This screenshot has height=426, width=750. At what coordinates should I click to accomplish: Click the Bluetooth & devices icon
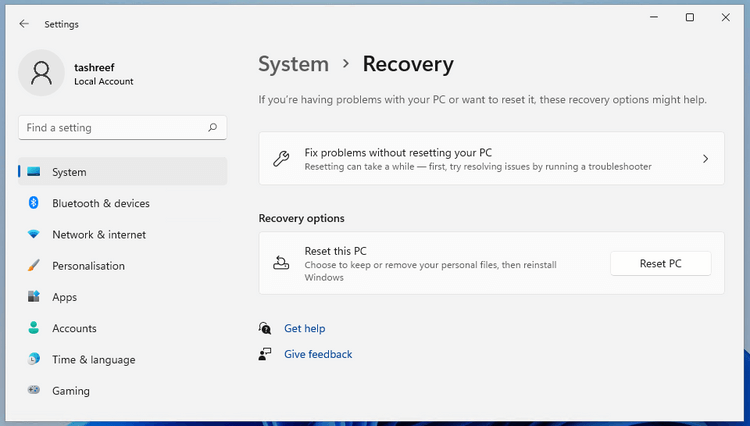click(x=34, y=203)
